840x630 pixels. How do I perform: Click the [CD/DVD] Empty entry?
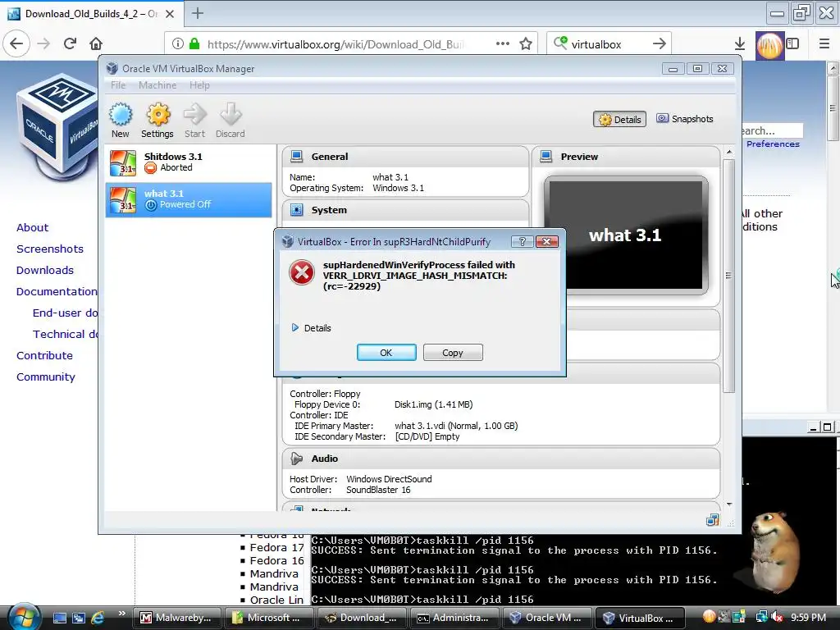(x=427, y=436)
